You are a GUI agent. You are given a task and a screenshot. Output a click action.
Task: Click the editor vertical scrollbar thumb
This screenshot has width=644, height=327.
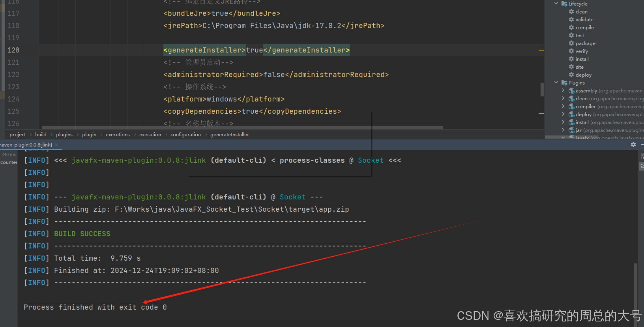click(x=542, y=90)
